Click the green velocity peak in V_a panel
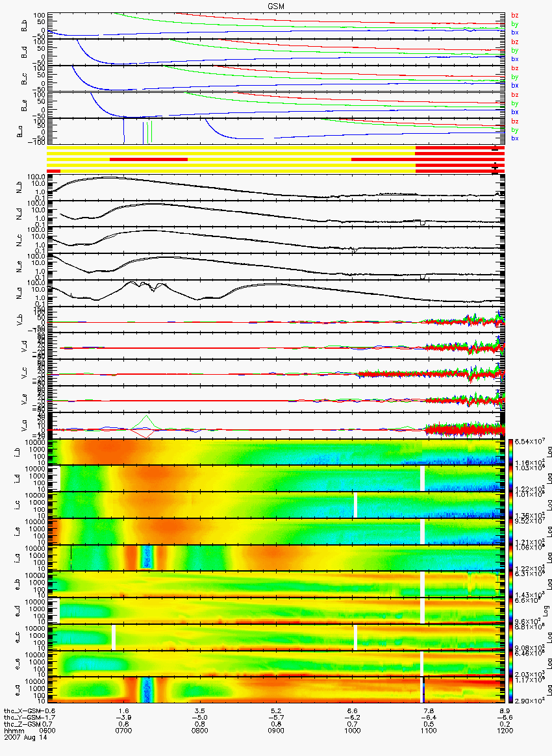The width and height of the screenshot is (552, 756). tap(147, 421)
